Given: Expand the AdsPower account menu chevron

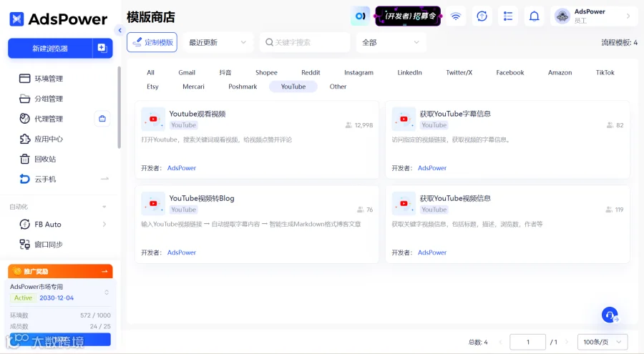Looking at the screenshot, I should tap(628, 16).
